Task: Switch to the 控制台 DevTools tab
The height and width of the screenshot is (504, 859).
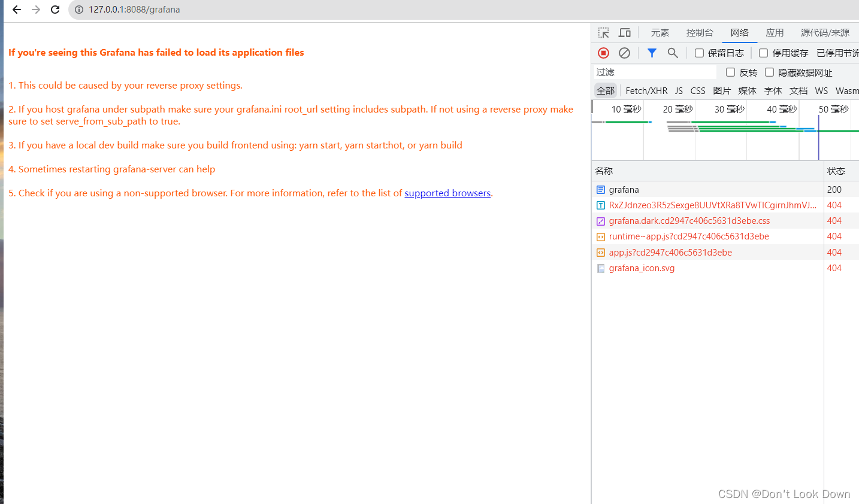Action: coord(700,33)
